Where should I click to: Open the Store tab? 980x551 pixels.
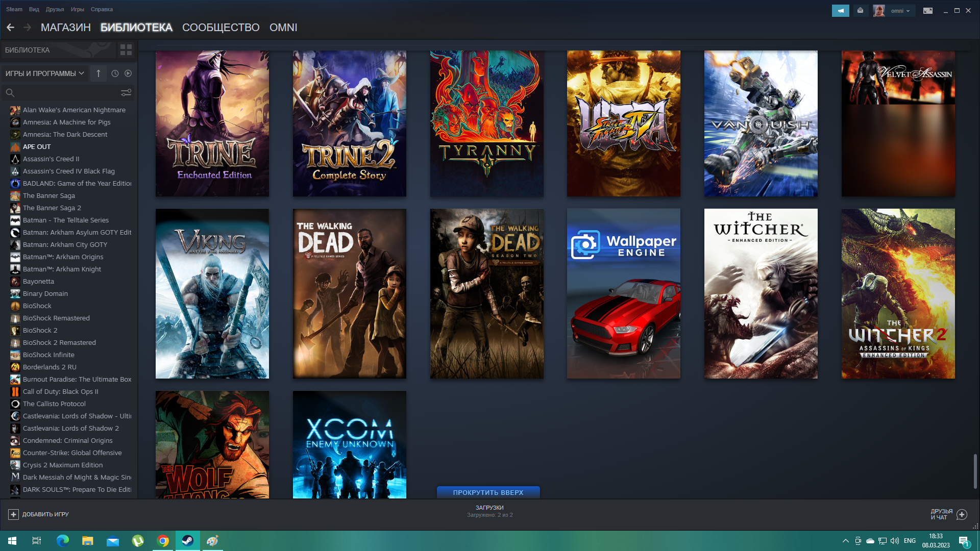[x=65, y=28]
